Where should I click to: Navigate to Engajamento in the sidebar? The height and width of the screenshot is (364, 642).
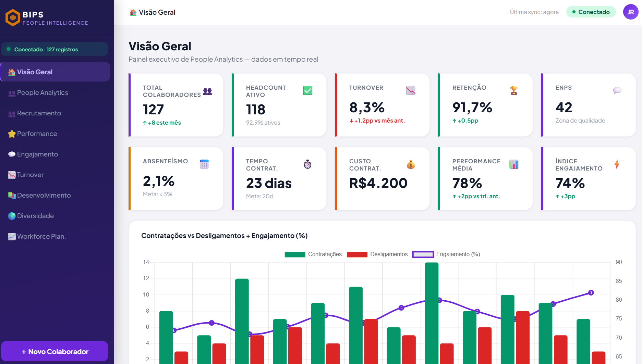pyautogui.click(x=55, y=154)
